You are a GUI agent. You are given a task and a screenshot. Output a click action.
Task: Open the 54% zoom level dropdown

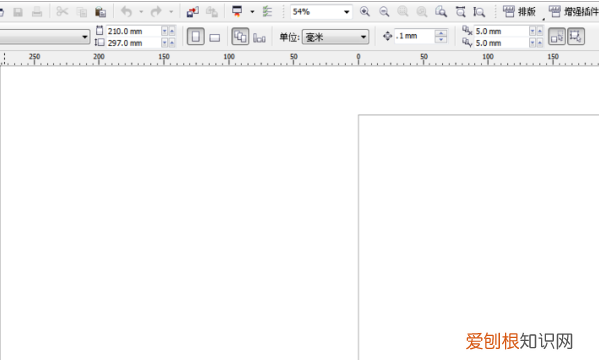click(321, 12)
